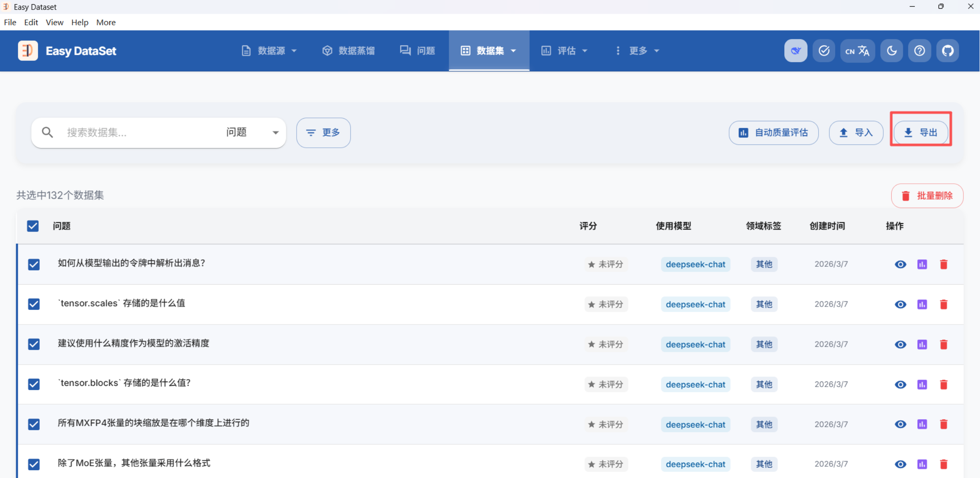The width and height of the screenshot is (980, 478).
Task: Open the GitHub repository icon
Action: pos(947,51)
